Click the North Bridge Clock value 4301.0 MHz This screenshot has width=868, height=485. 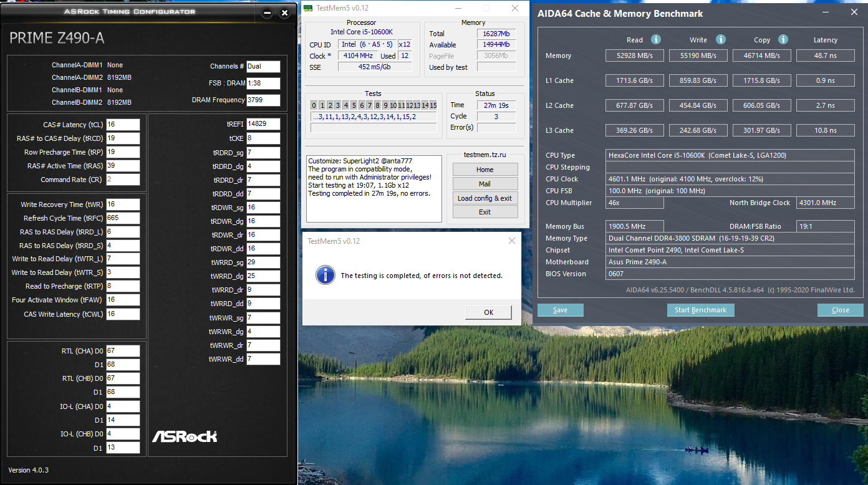click(x=825, y=203)
